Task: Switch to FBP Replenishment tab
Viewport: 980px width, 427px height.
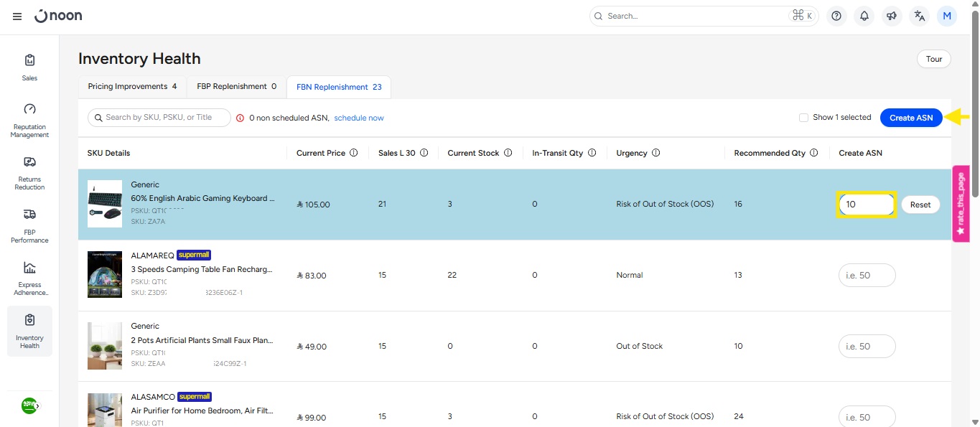Action: (x=236, y=86)
